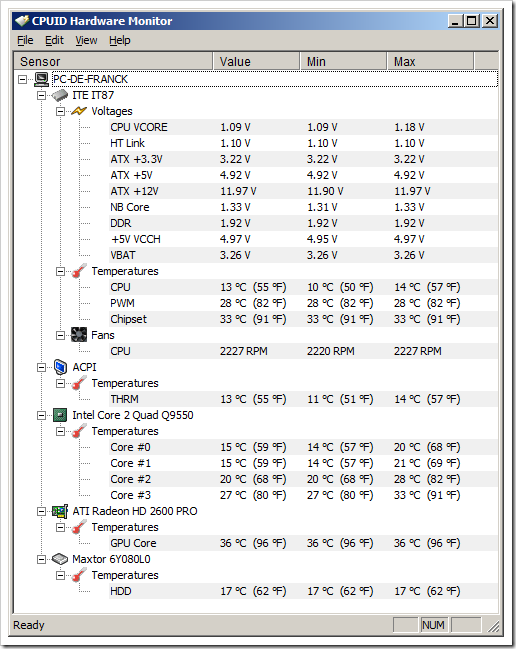Image resolution: width=516 pixels, height=649 pixels.
Task: Collapse Temperatures under Intel Core 2 Quad
Action: point(60,431)
